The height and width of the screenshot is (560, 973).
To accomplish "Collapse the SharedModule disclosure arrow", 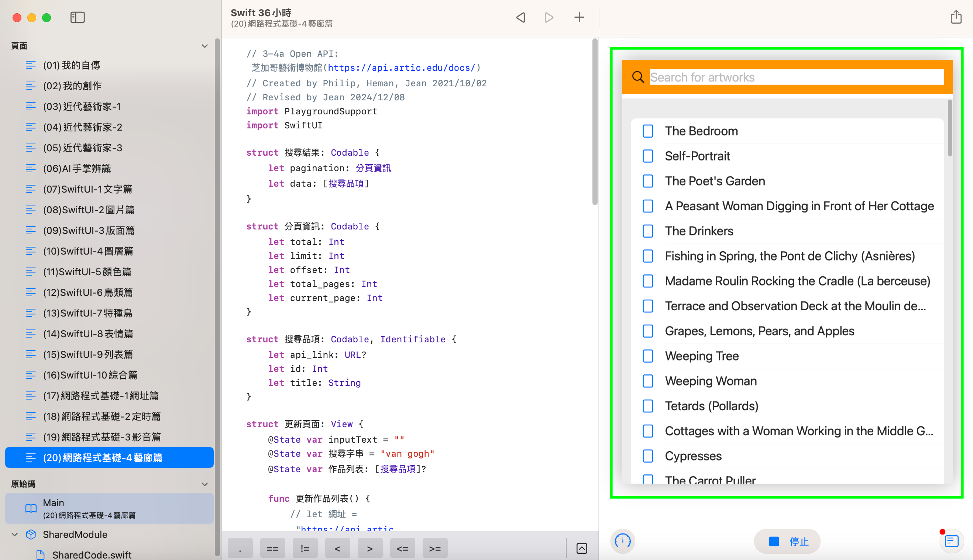I will 15,534.
